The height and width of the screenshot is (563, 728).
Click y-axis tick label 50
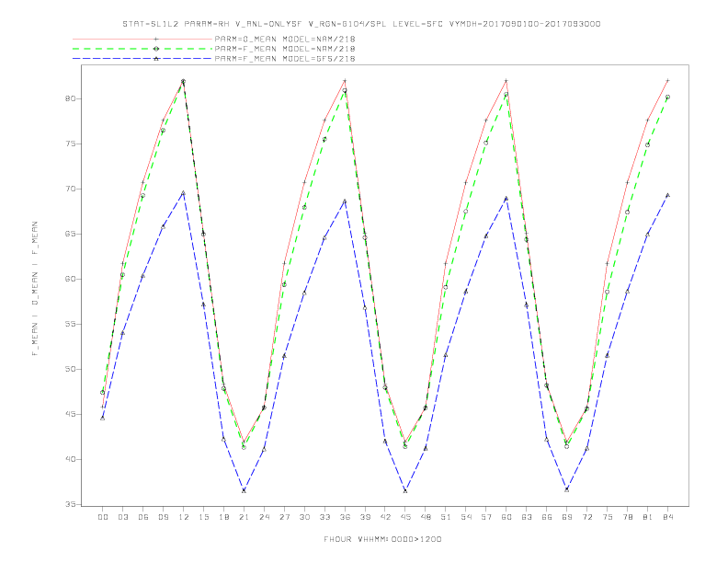[x=71, y=369]
